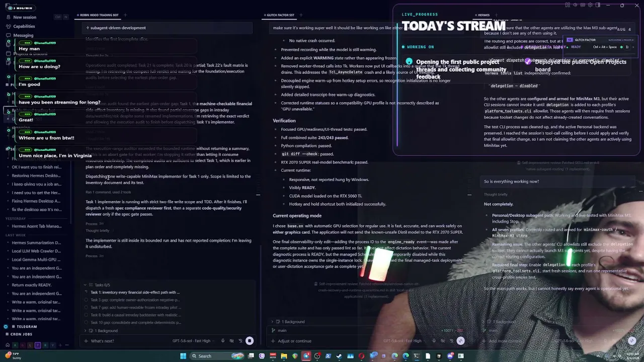Open session 'Fixing Hermes Desktop A...'
The width and height of the screenshot is (644, 362).
[x=36, y=201]
